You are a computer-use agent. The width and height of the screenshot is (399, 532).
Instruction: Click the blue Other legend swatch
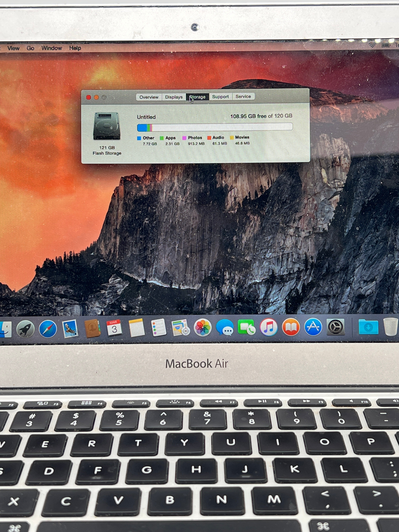point(139,138)
